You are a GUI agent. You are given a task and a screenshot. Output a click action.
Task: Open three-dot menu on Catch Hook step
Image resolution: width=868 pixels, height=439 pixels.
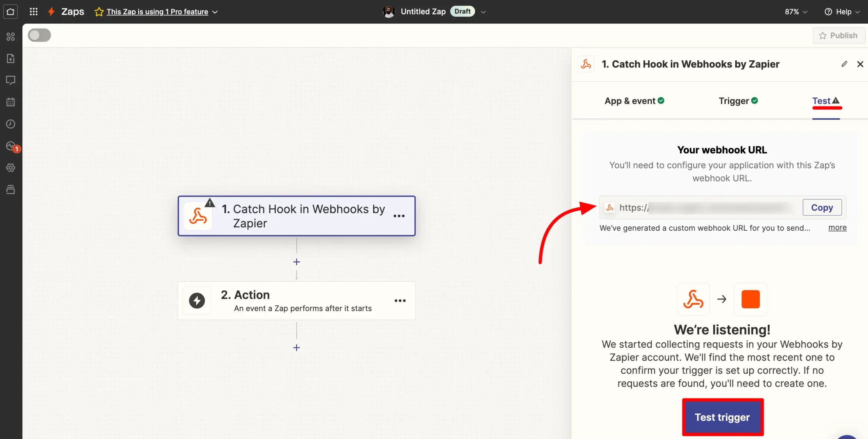tap(399, 216)
